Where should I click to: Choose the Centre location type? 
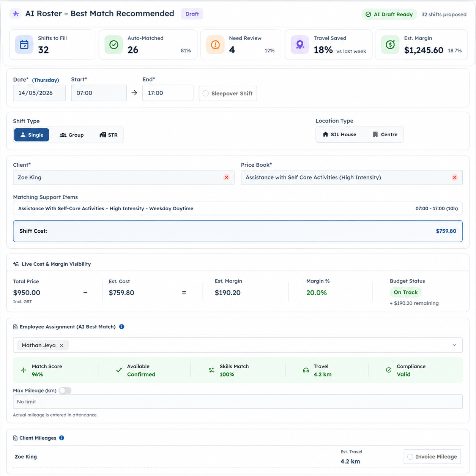click(385, 134)
